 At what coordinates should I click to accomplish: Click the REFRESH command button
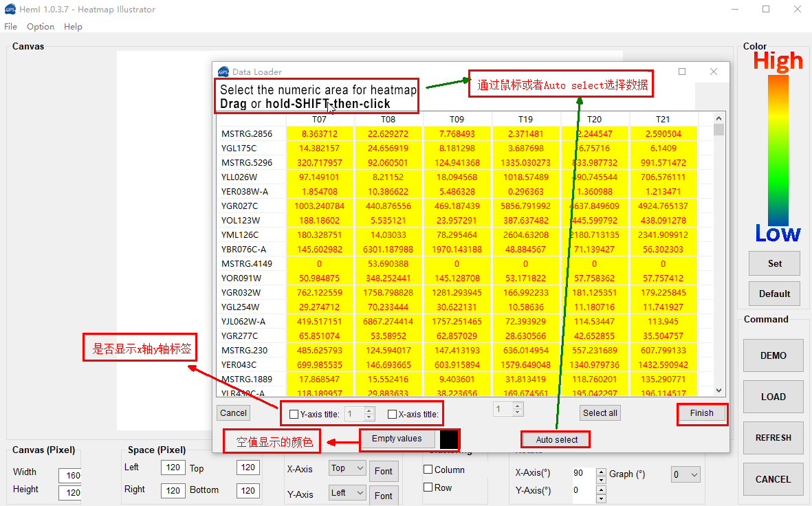click(x=773, y=438)
